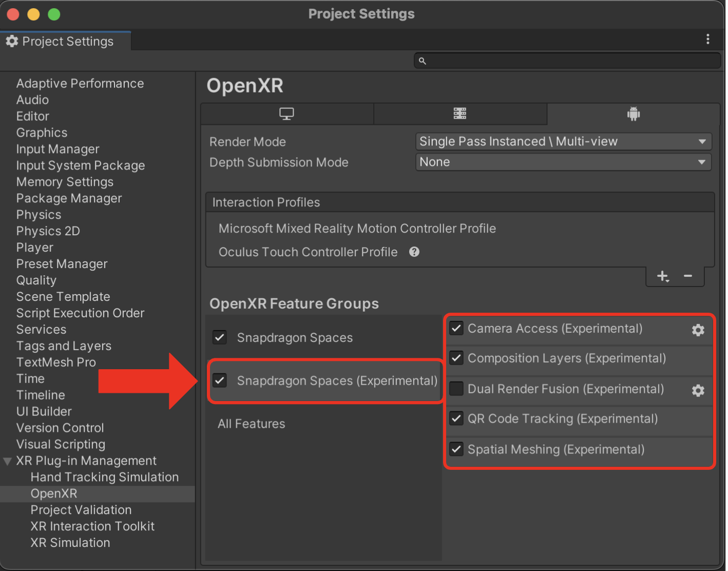
Task: Open XR Simulation settings
Action: coord(70,543)
